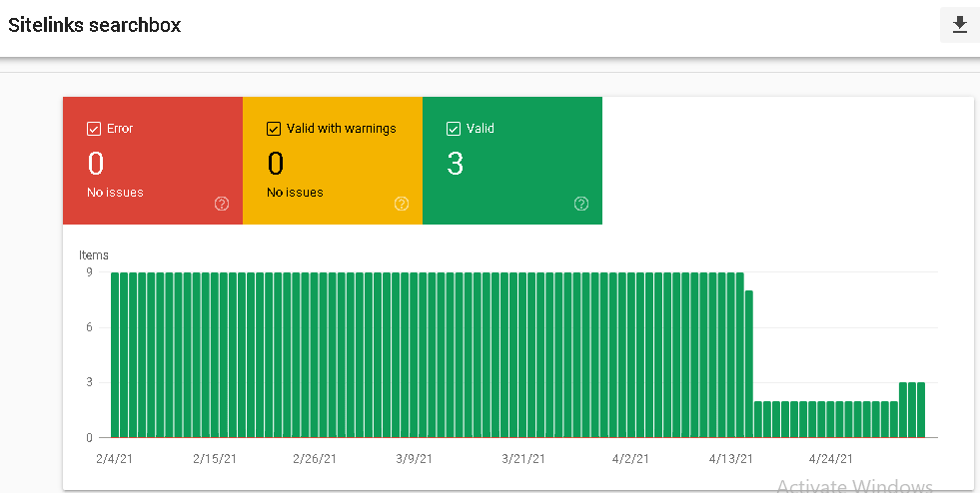Click the bar above 2/15/21 date
This screenshot has width=980, height=493.
pos(215,355)
